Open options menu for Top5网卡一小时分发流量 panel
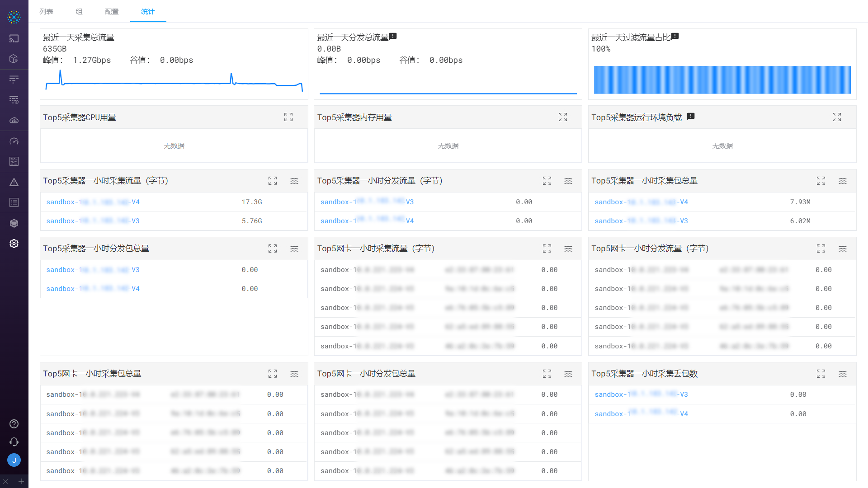Viewport: 868px width, 488px height. pos(843,249)
